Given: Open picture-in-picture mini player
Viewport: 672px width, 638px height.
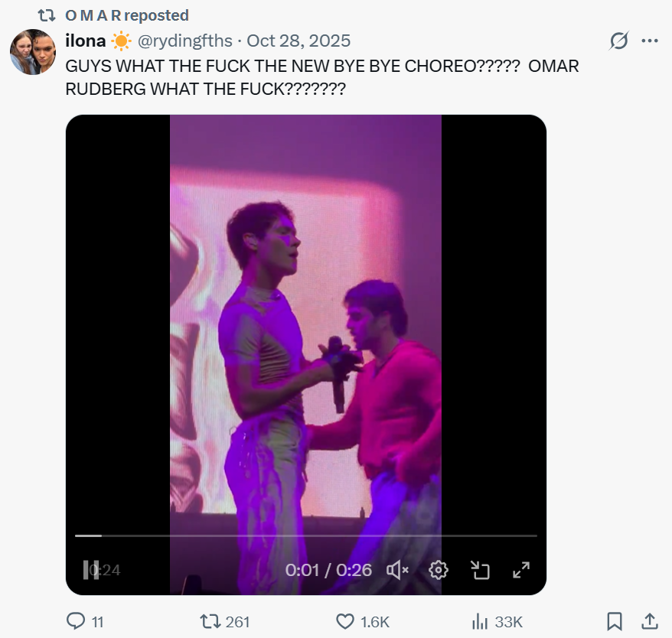Looking at the screenshot, I should click(480, 570).
